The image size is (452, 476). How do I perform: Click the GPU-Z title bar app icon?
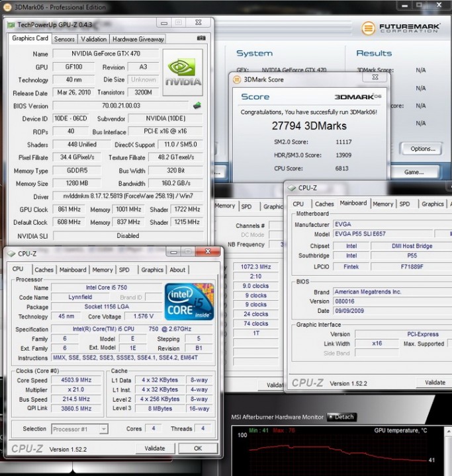pyautogui.click(x=11, y=24)
